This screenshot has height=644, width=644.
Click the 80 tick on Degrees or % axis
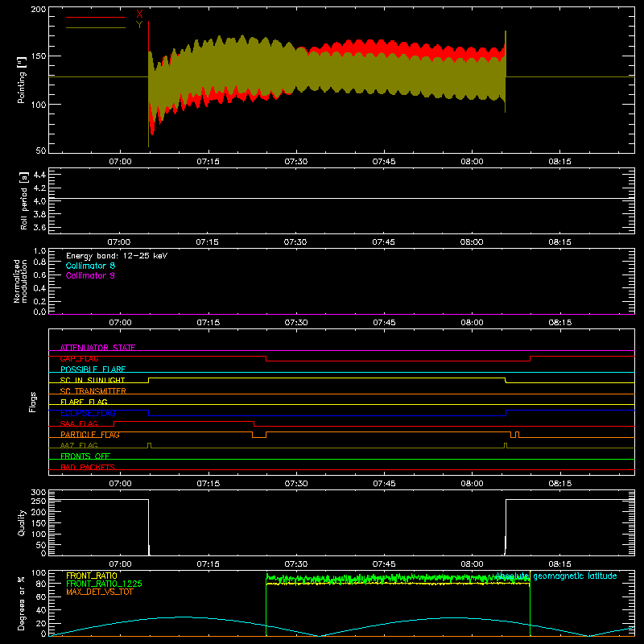point(41,584)
